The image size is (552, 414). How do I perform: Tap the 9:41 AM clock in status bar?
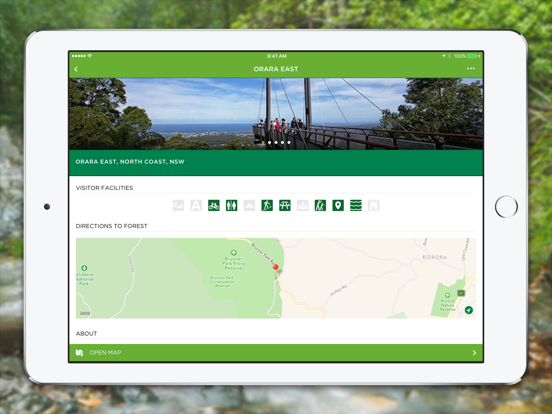tap(276, 56)
